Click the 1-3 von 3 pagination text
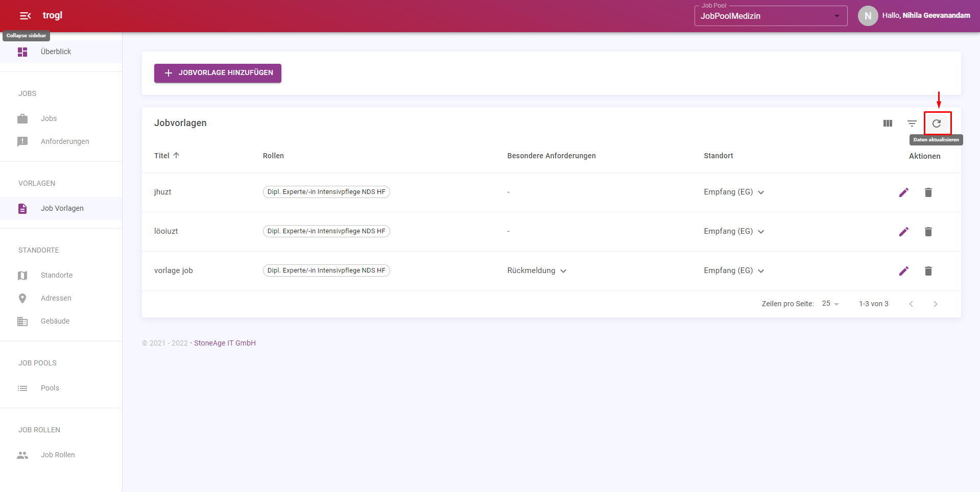Viewport: 980px width, 492px height. (873, 304)
